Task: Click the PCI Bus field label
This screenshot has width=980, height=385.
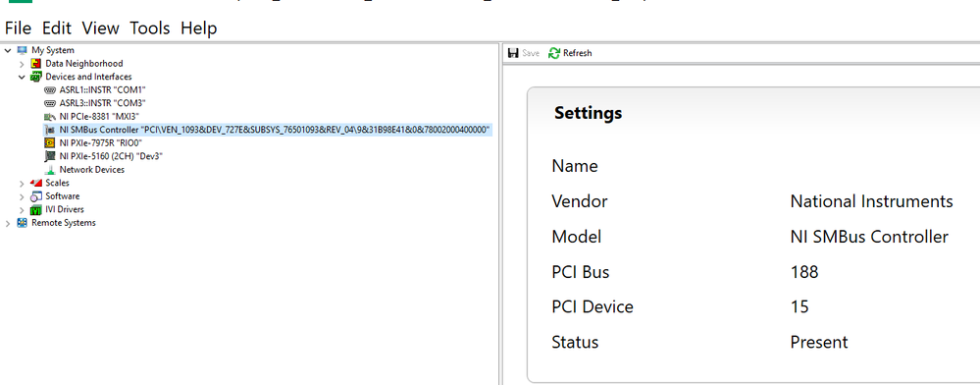Action: tap(580, 272)
